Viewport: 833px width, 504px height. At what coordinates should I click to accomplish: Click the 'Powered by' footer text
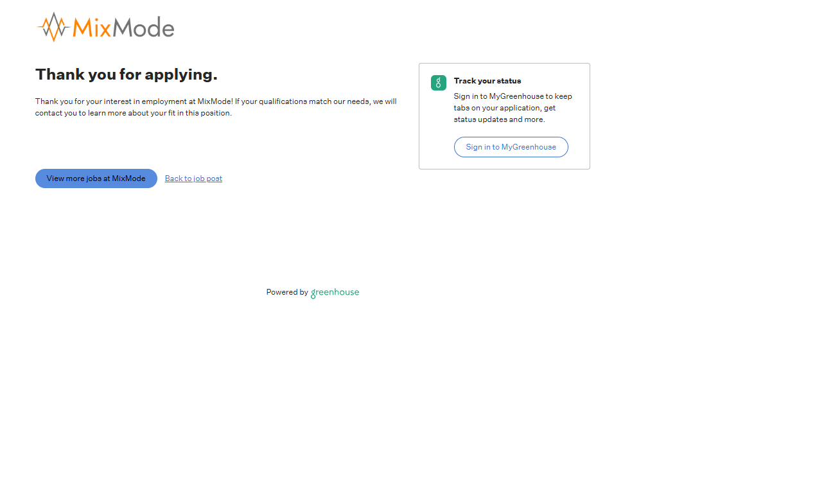[x=286, y=292]
